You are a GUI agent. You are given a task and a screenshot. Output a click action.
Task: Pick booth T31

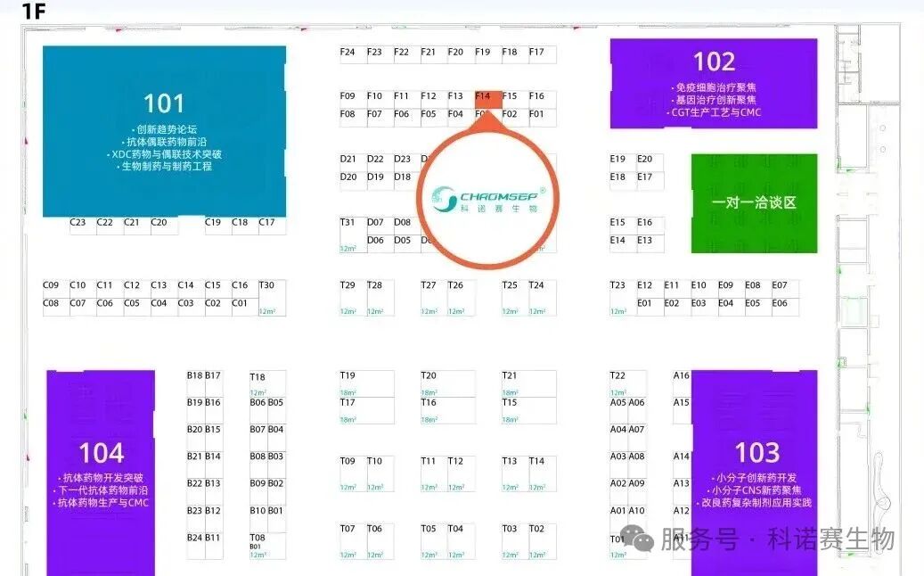(353, 235)
